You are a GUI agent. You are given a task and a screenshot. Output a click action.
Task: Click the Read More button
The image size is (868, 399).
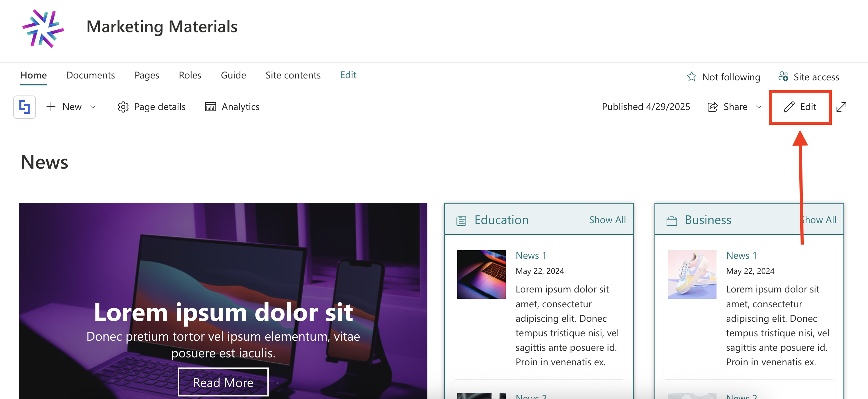coord(223,382)
